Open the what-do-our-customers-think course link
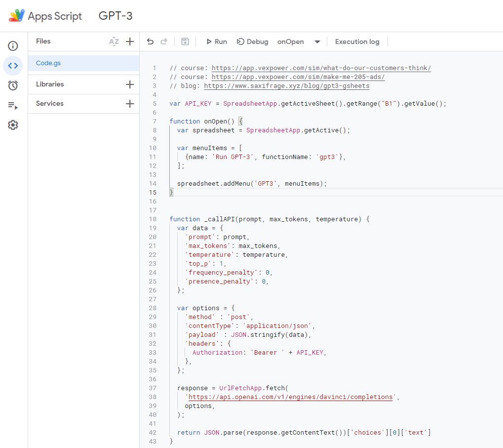The image size is (503, 448). (x=321, y=68)
